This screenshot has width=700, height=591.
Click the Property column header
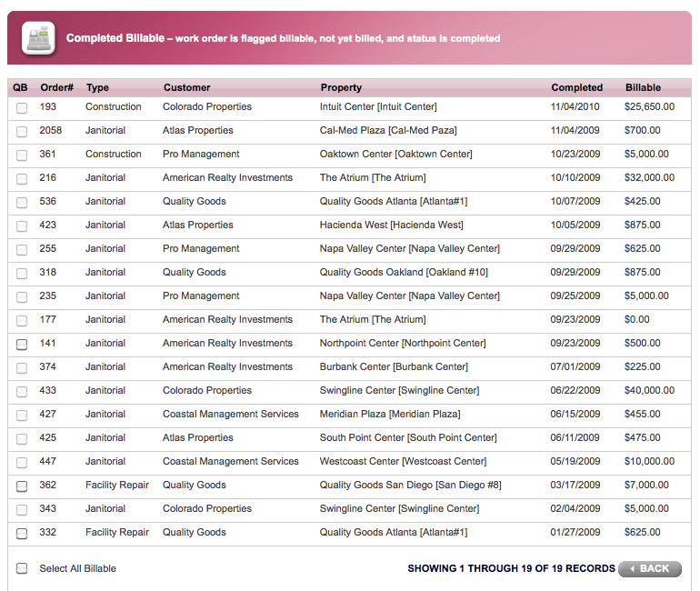click(341, 87)
